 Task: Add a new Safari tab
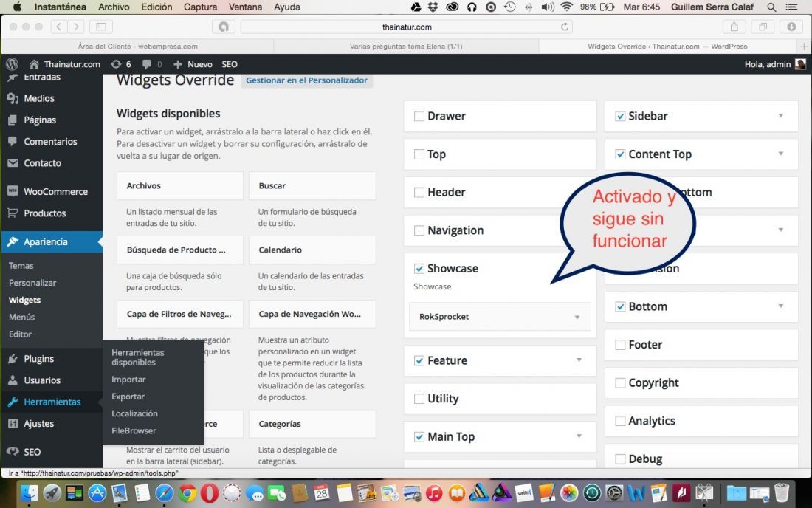(804, 47)
